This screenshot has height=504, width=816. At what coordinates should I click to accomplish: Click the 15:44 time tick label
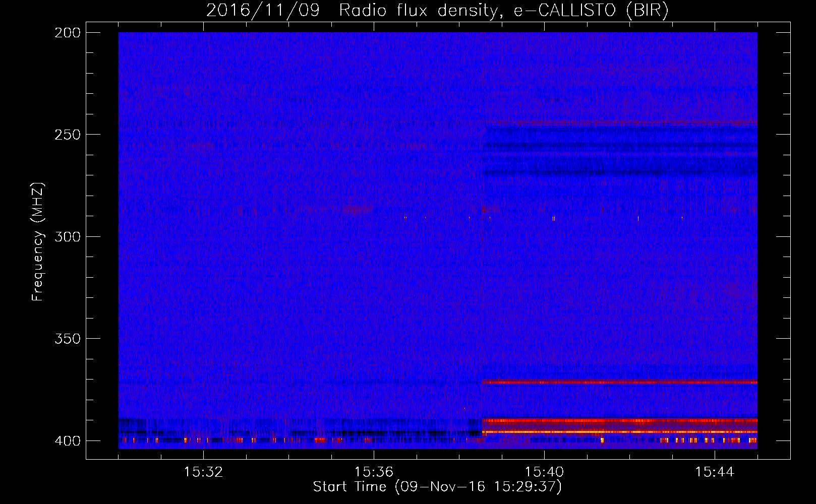pos(715,472)
